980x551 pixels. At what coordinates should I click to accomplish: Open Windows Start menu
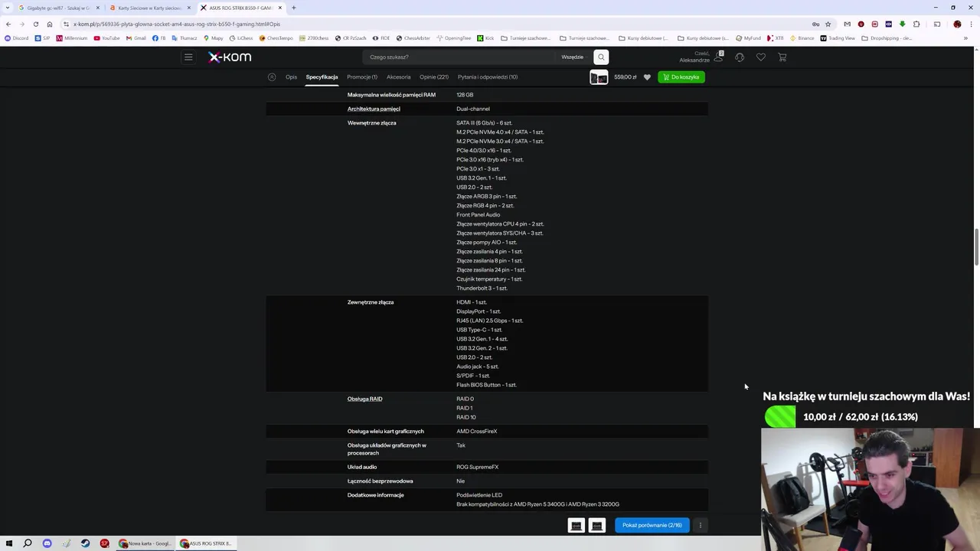[x=9, y=543]
